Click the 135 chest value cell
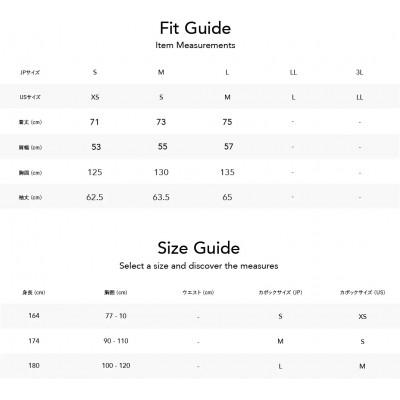Screen dimensions: 400x400 click(x=227, y=172)
